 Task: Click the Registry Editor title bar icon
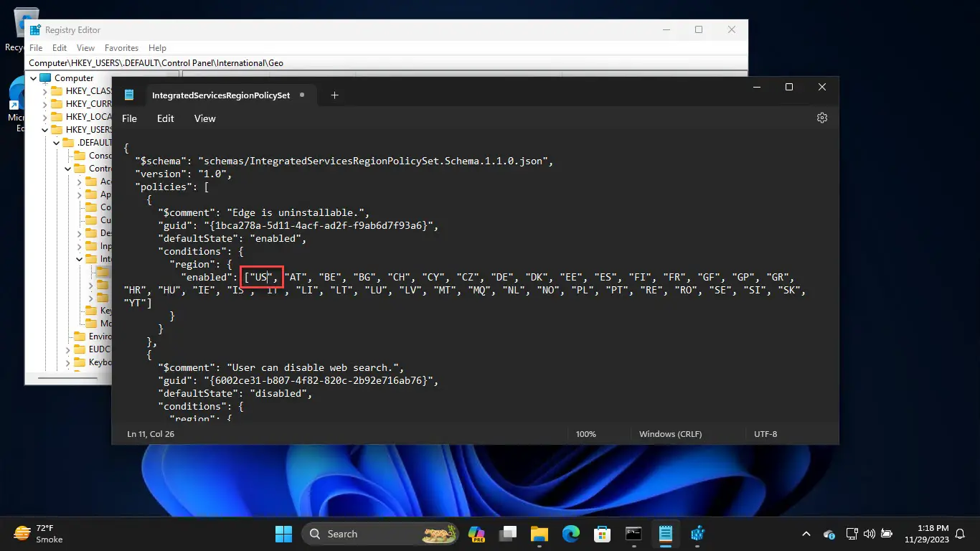point(34,30)
